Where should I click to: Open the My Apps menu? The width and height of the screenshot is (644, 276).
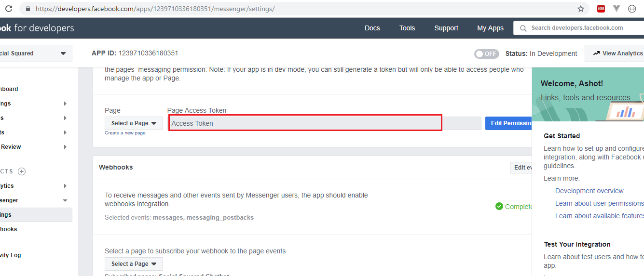(490, 28)
